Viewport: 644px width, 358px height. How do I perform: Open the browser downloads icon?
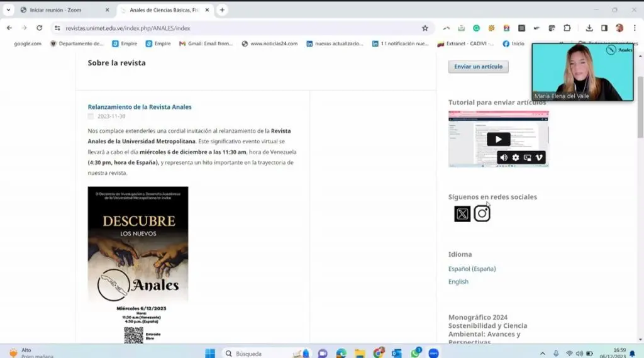tap(589, 28)
